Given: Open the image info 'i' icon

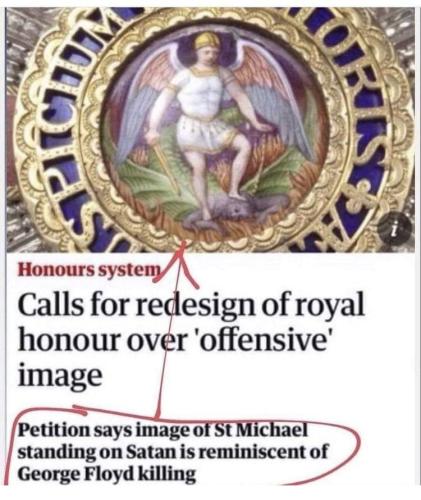Looking at the screenshot, I should pos(394,229).
